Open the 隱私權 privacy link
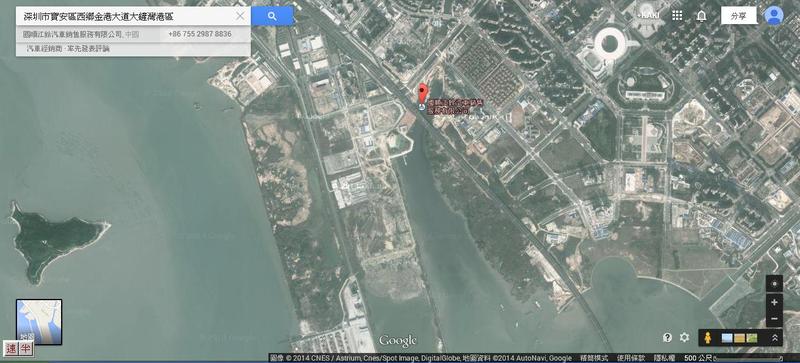 665,358
